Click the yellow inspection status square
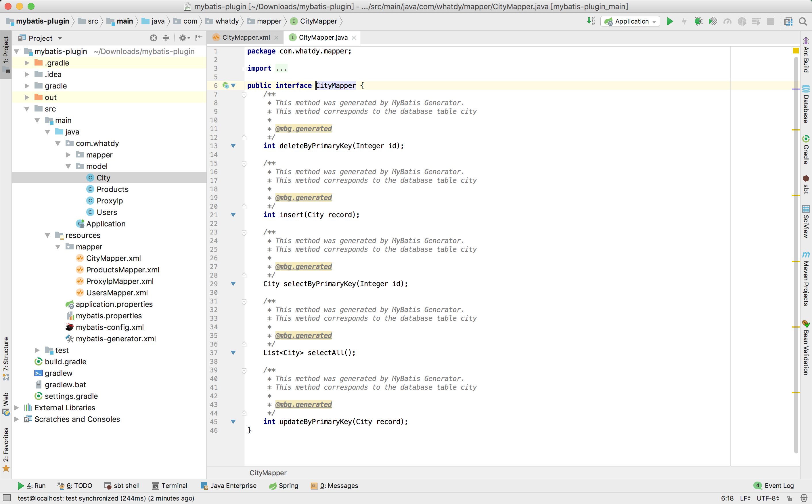The height and width of the screenshot is (504, 812). 796,51
